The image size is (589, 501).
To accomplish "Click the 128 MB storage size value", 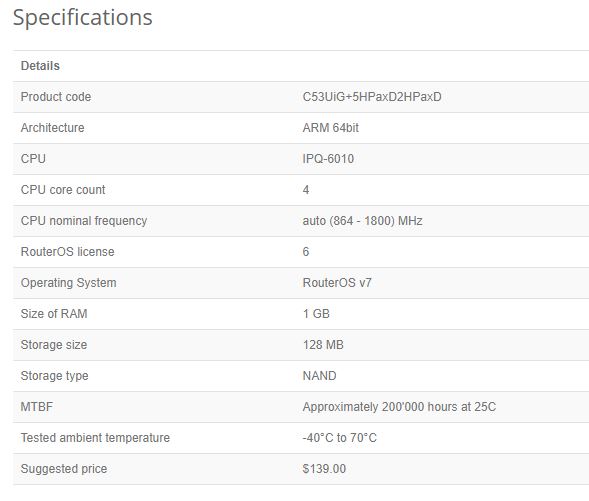I will coord(323,345).
